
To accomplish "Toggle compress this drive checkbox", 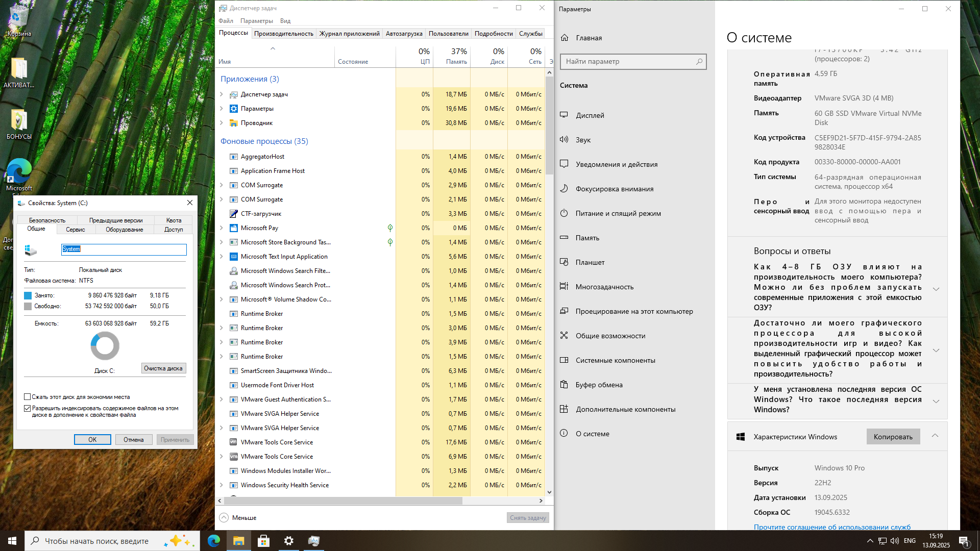I will click(28, 396).
